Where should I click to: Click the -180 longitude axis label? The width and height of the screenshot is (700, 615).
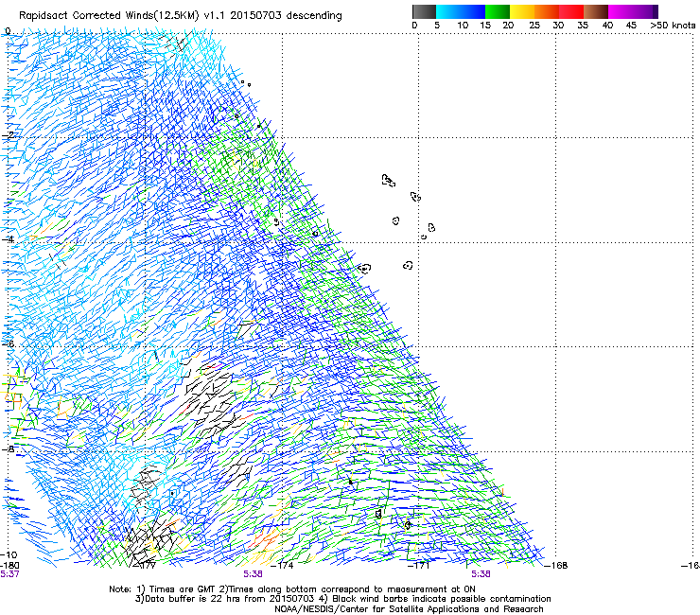9,566
